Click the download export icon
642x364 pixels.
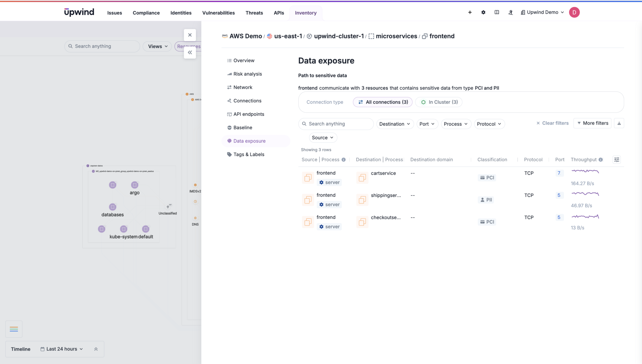[x=619, y=123]
